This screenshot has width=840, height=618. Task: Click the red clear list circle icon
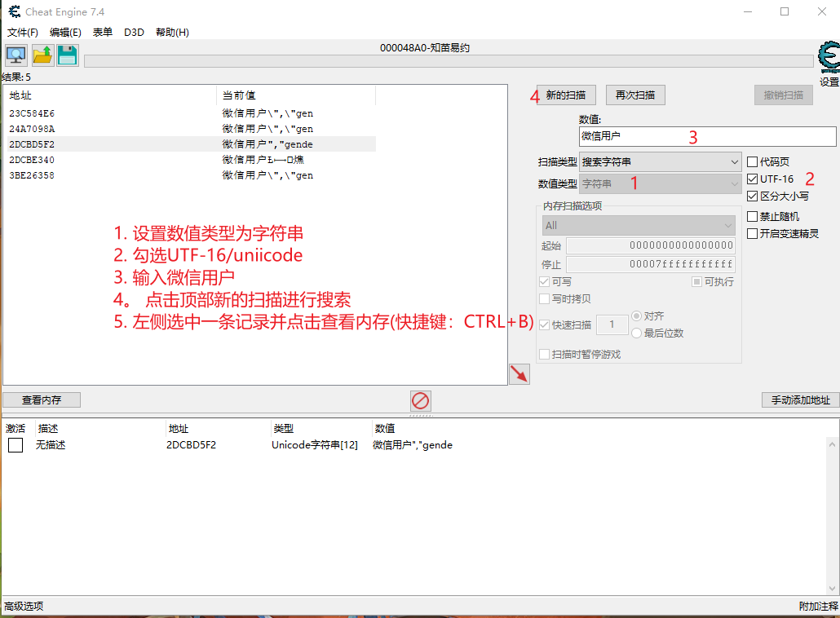pos(421,400)
